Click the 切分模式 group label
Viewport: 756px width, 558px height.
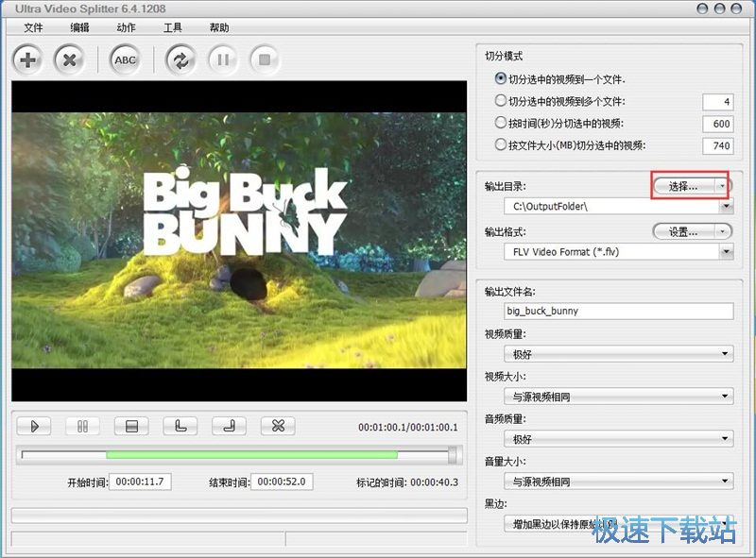[x=504, y=56]
